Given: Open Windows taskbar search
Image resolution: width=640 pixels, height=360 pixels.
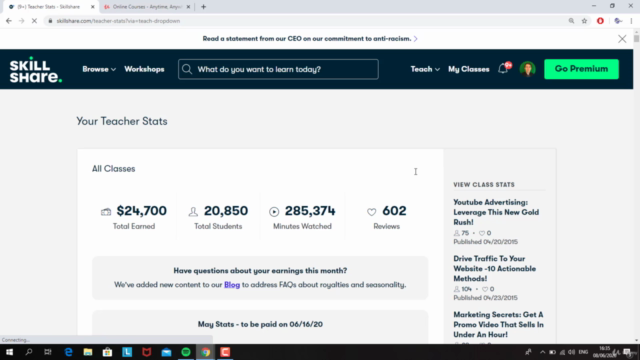Looking at the screenshot, I should click(x=29, y=352).
